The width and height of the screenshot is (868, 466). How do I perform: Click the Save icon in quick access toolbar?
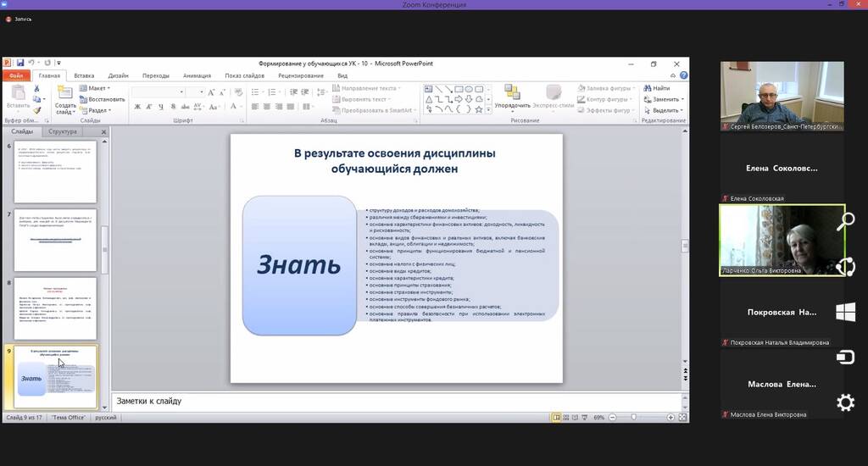(x=20, y=63)
